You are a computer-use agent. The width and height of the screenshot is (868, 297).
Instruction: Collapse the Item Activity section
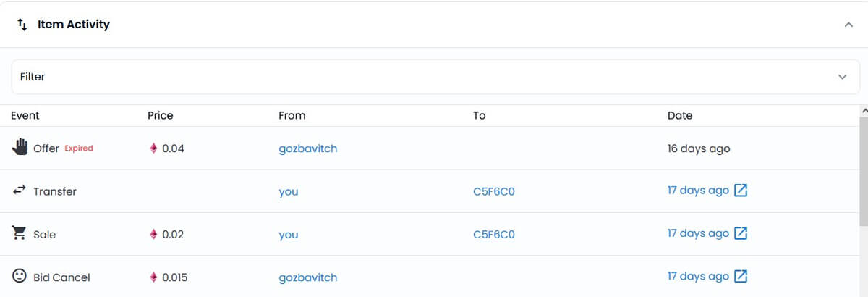pos(848,25)
